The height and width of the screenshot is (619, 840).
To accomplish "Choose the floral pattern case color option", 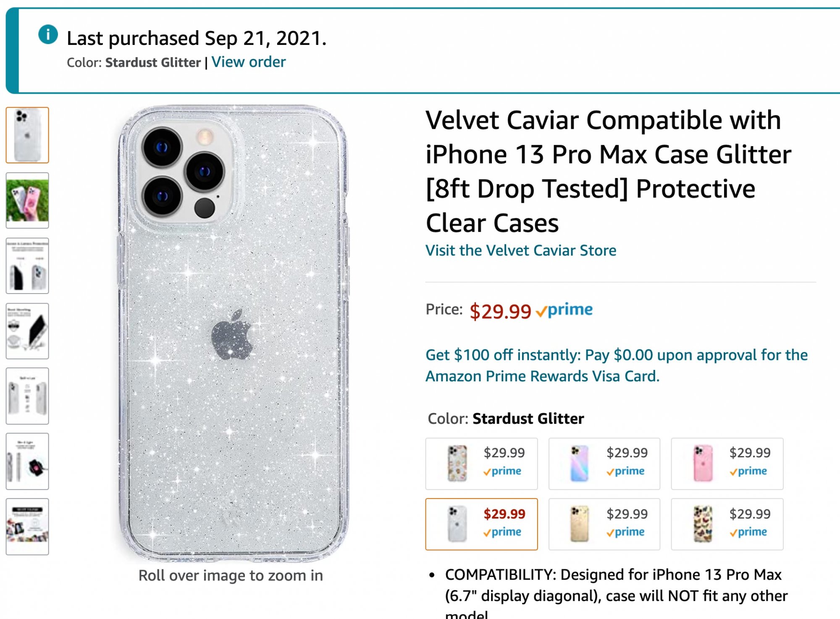I will [x=481, y=464].
